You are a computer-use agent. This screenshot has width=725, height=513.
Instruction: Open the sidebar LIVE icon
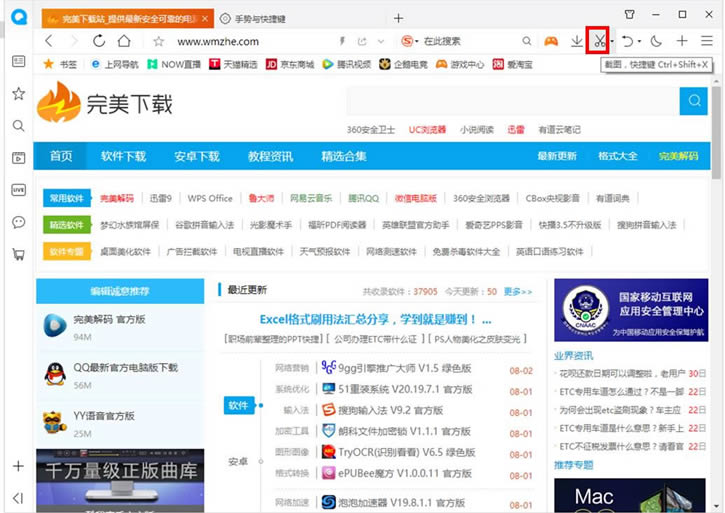tap(18, 190)
